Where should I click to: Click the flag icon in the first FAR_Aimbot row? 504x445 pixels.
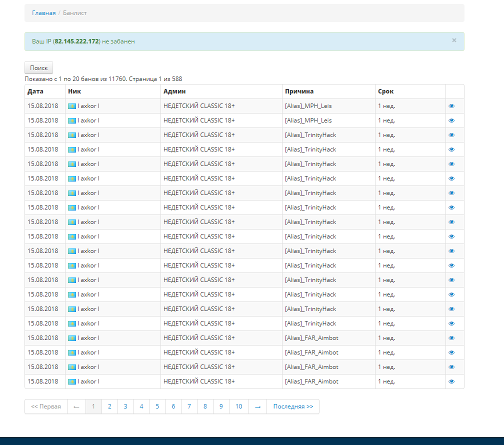pos(72,338)
